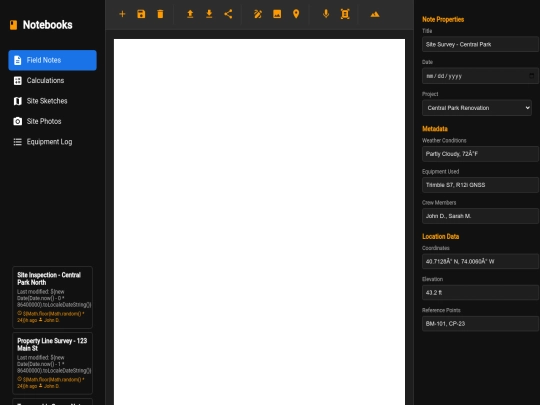Open the Field Notes notebook
Image resolution: width=540 pixels, height=405 pixels.
point(52,60)
